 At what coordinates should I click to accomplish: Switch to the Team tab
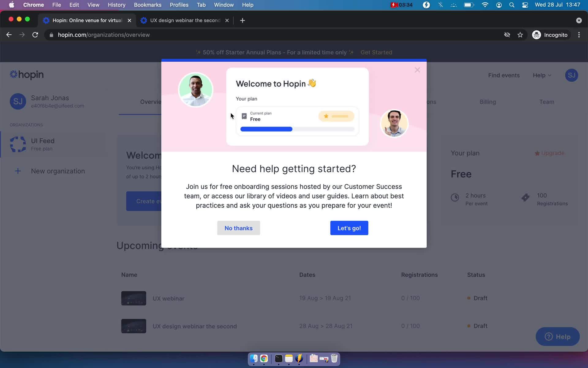point(547,102)
